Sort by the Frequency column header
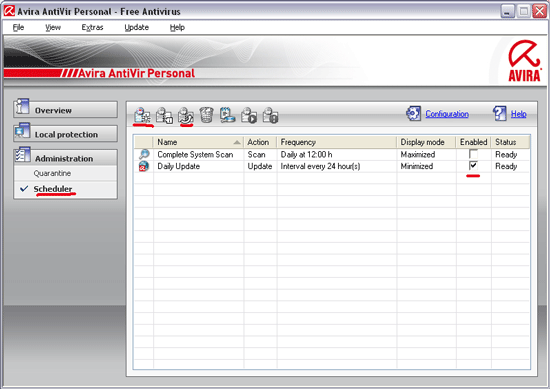This screenshot has width=550, height=389. (337, 142)
